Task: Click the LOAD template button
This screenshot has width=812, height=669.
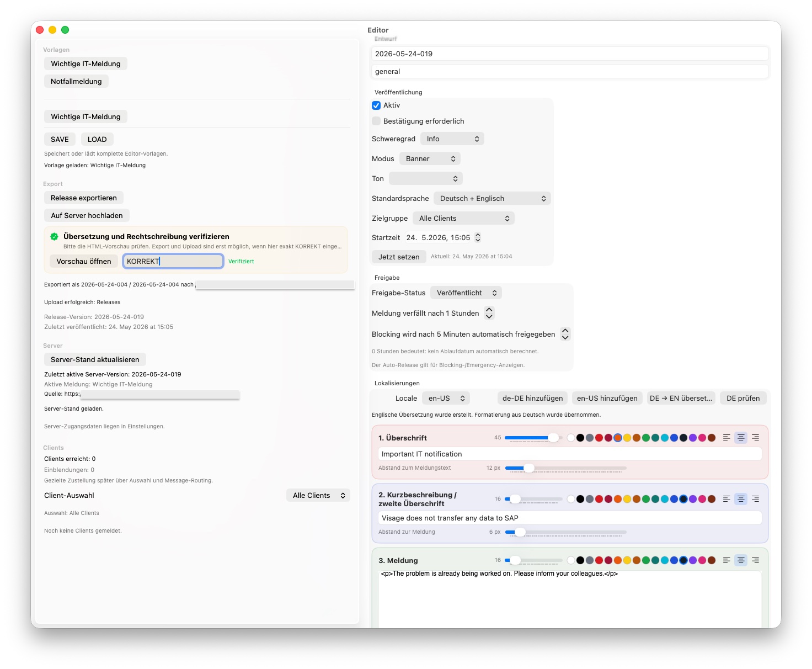Action: [97, 140]
